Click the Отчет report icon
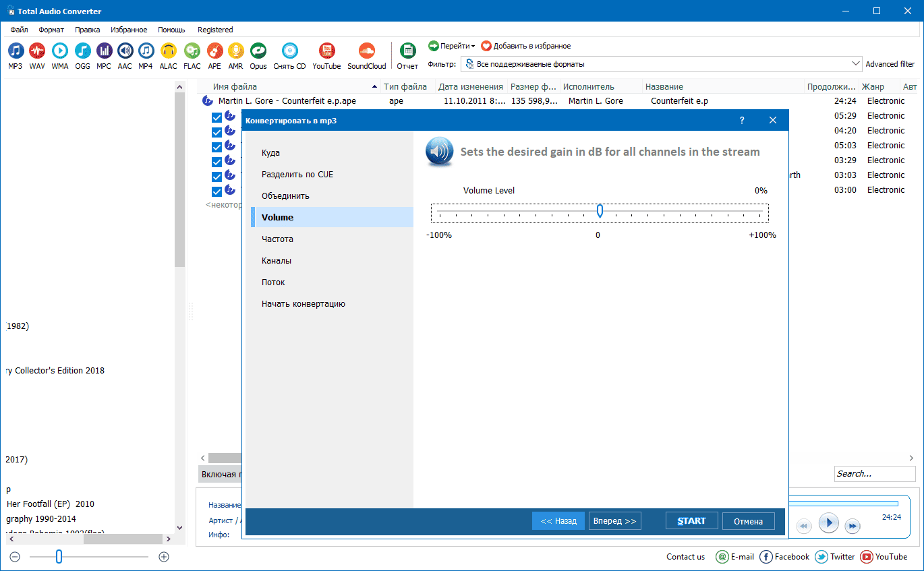Image resolution: width=924 pixels, height=571 pixels. (407, 51)
